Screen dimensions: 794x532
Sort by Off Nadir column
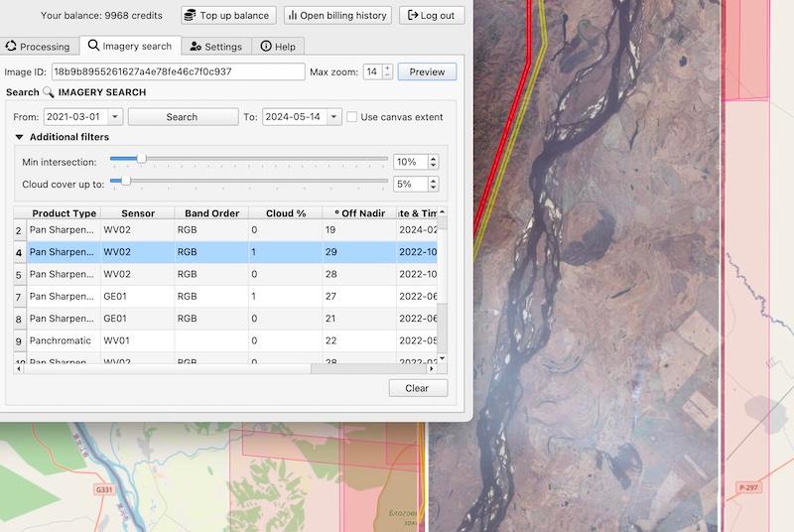coord(359,213)
